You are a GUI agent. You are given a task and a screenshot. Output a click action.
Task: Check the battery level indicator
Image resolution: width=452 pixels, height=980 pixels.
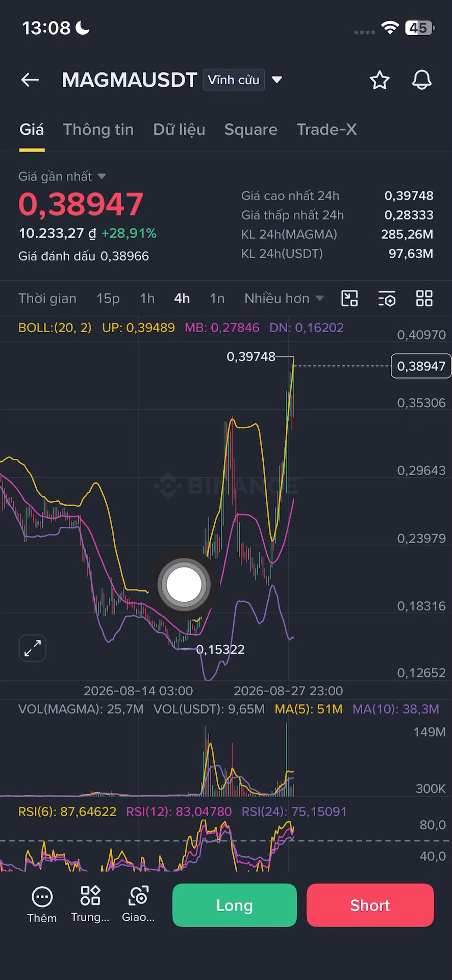tap(419, 28)
